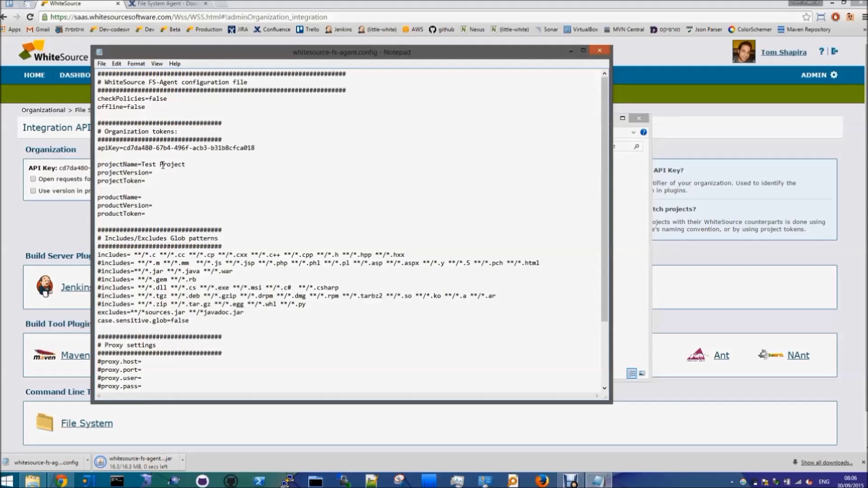Open help via the question mark icon
Screen dimensions: 868x488
point(821,52)
